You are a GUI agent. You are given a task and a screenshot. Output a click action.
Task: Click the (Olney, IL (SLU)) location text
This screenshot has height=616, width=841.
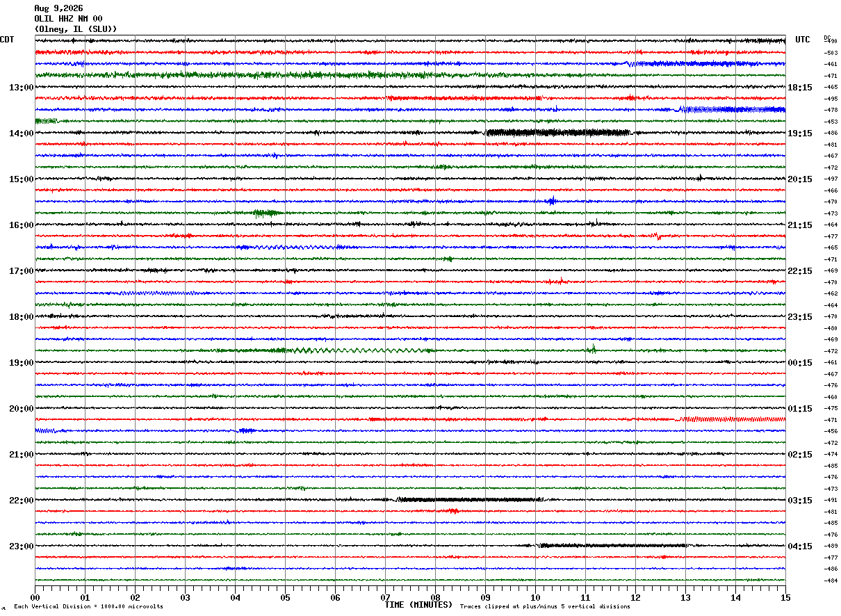(76, 29)
